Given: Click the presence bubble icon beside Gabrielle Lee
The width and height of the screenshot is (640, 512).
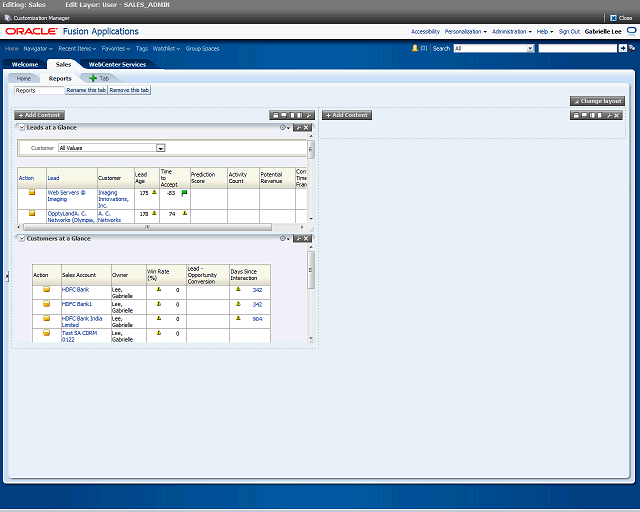Looking at the screenshot, I should pos(631,31).
